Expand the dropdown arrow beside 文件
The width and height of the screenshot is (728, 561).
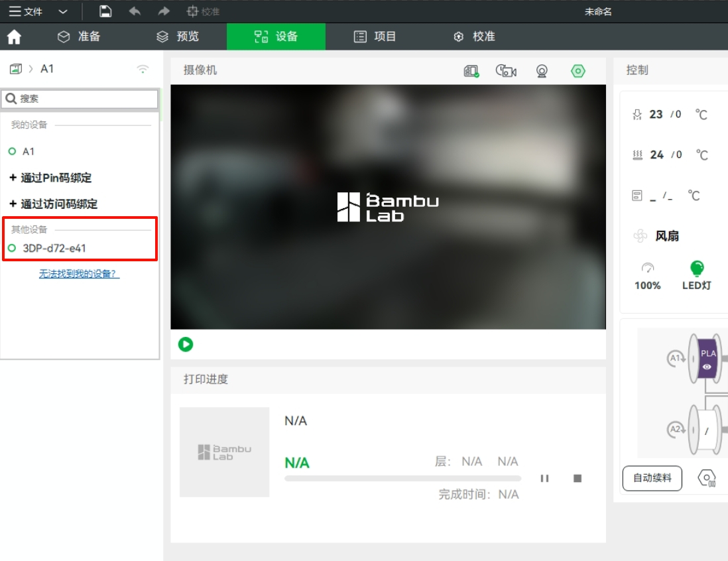[63, 12]
